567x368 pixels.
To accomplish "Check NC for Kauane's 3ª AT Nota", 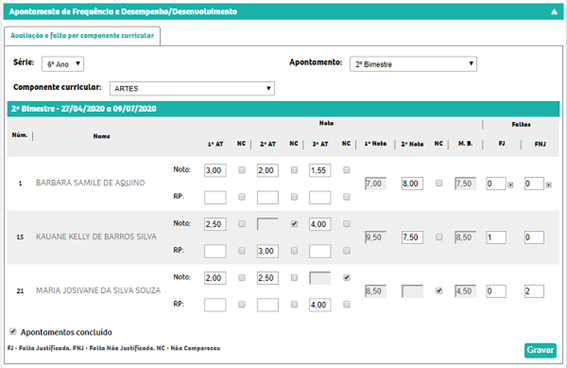I will 346,223.
